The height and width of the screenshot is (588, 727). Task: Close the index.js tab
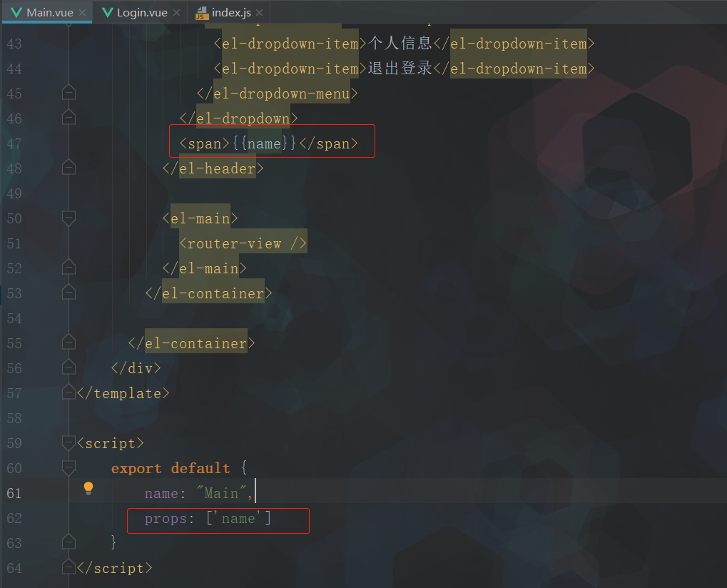(x=259, y=13)
